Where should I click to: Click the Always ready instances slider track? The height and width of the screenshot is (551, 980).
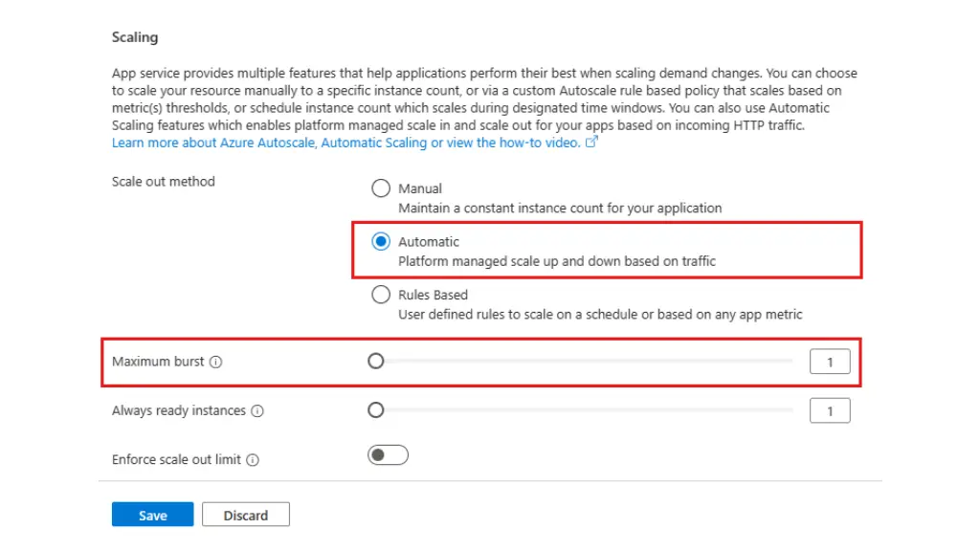585,409
